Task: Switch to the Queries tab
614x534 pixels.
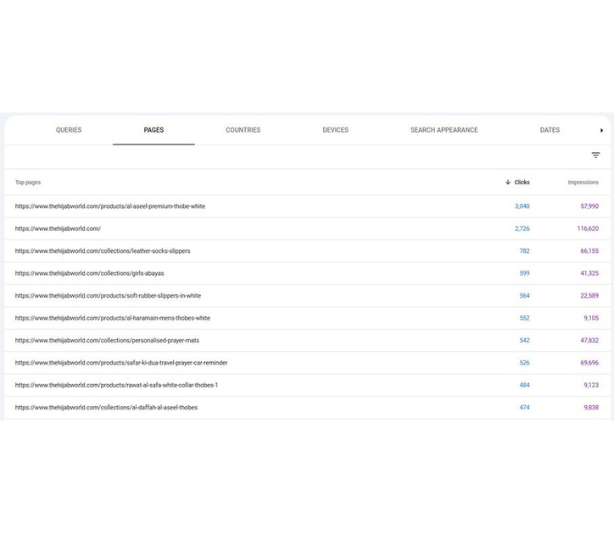Action: [x=69, y=130]
